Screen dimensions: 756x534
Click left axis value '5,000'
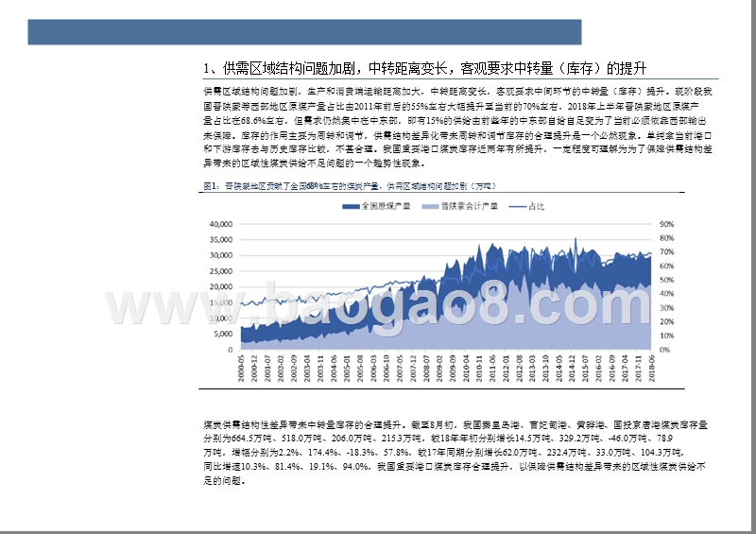[x=223, y=334]
